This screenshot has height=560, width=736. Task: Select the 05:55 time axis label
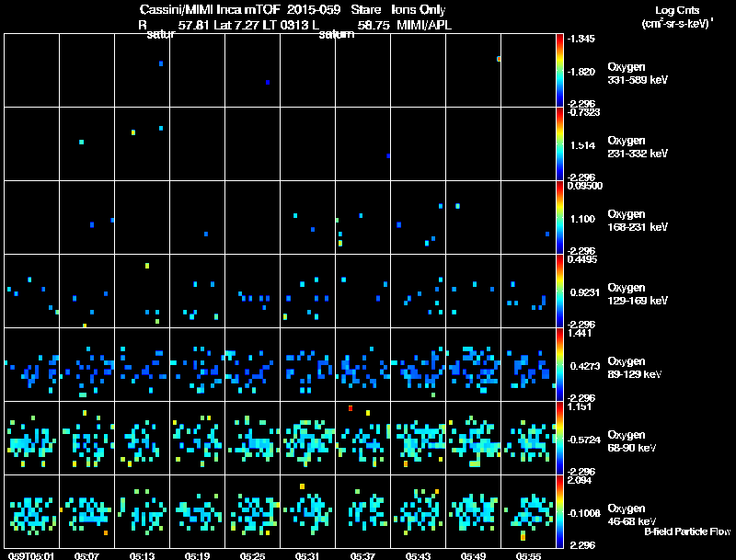click(x=528, y=555)
